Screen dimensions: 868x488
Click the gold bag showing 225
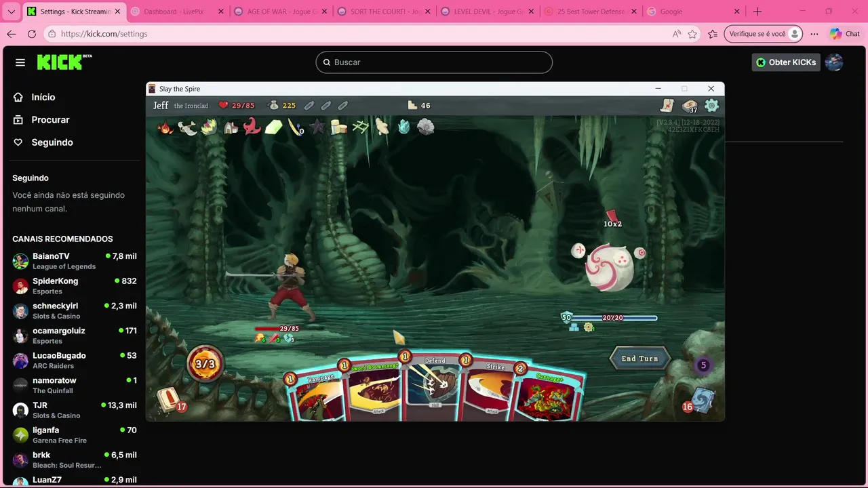tap(282, 106)
